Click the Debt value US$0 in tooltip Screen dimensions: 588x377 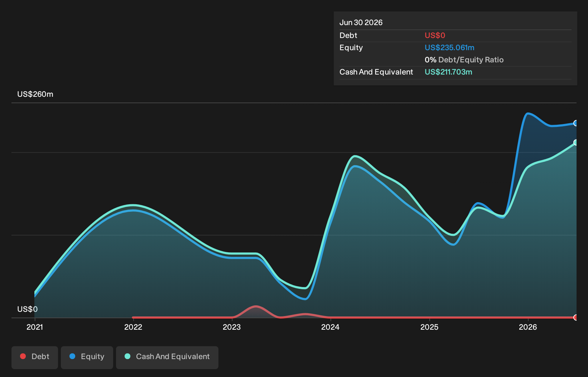point(435,35)
